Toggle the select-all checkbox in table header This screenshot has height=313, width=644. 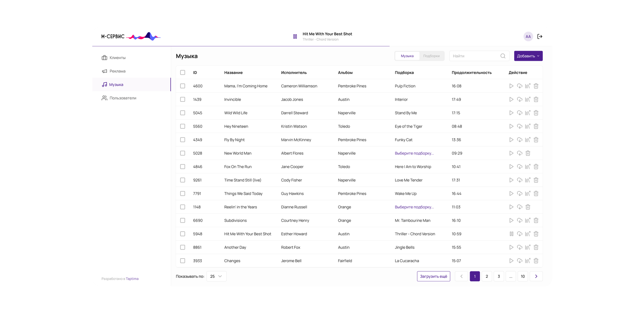pos(182,73)
